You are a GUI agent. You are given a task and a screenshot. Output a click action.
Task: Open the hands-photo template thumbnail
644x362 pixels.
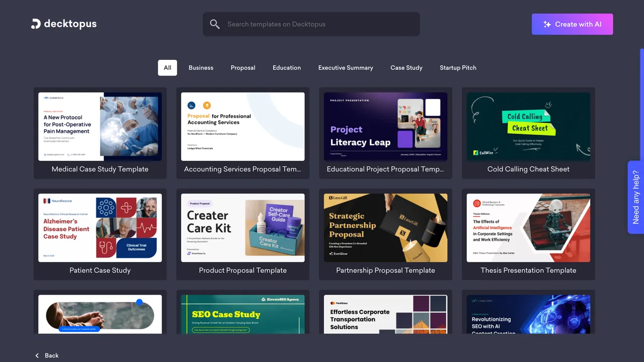tap(100, 314)
